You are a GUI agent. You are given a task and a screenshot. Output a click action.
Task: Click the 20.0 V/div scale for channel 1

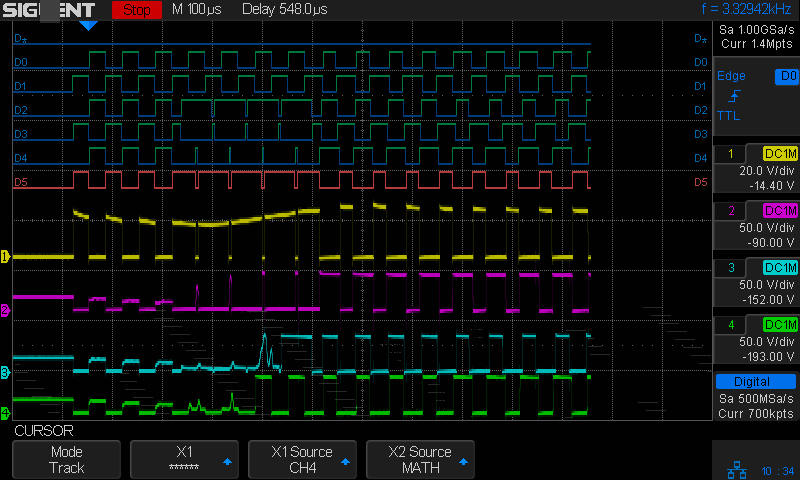767,171
